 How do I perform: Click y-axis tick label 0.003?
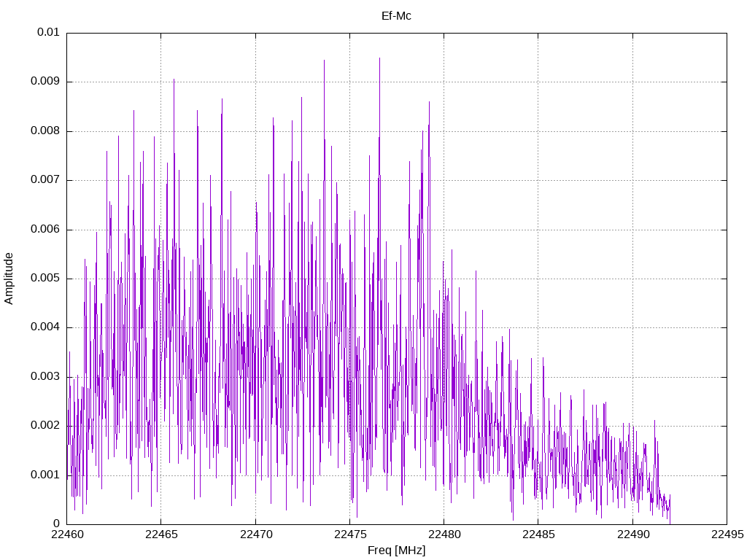tap(45, 376)
